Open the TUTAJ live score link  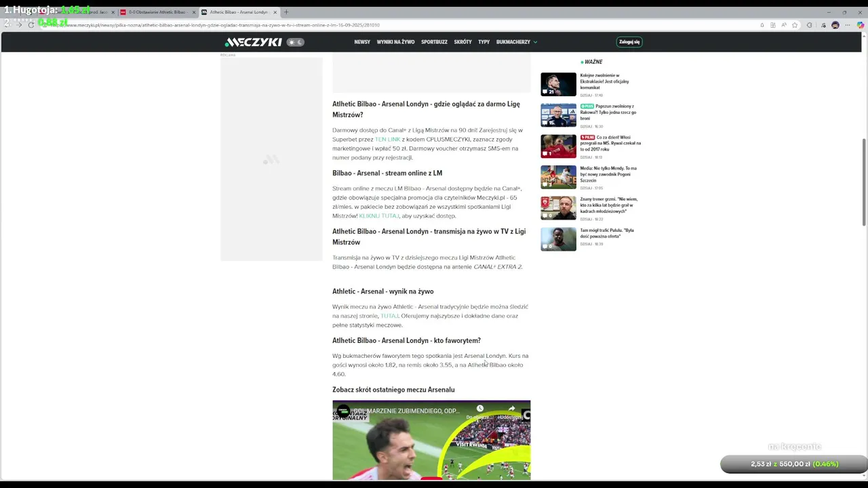point(389,316)
